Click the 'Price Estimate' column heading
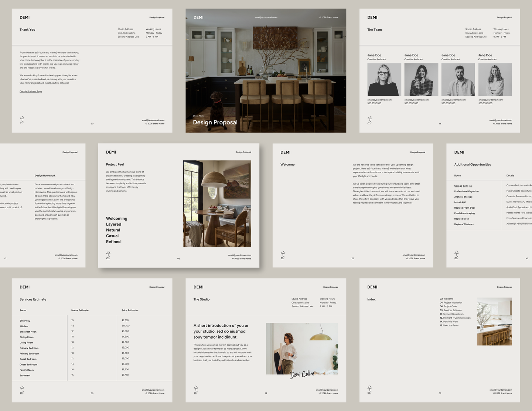The width and height of the screenshot is (532, 411). [130, 310]
